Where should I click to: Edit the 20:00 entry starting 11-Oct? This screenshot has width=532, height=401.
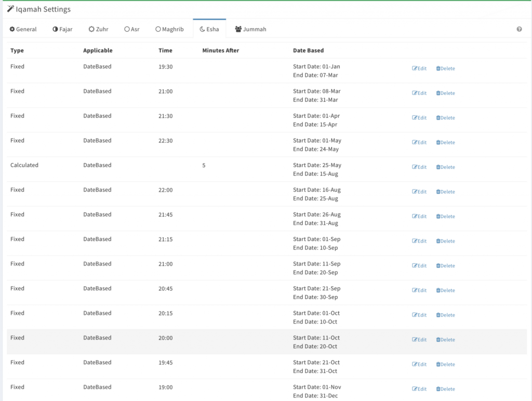(419, 340)
